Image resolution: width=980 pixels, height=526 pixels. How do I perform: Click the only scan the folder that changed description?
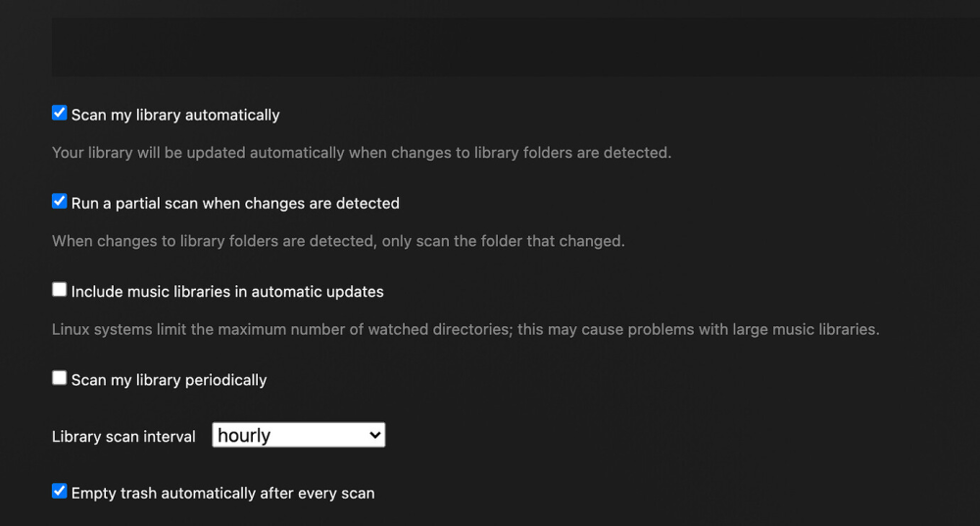click(x=503, y=241)
